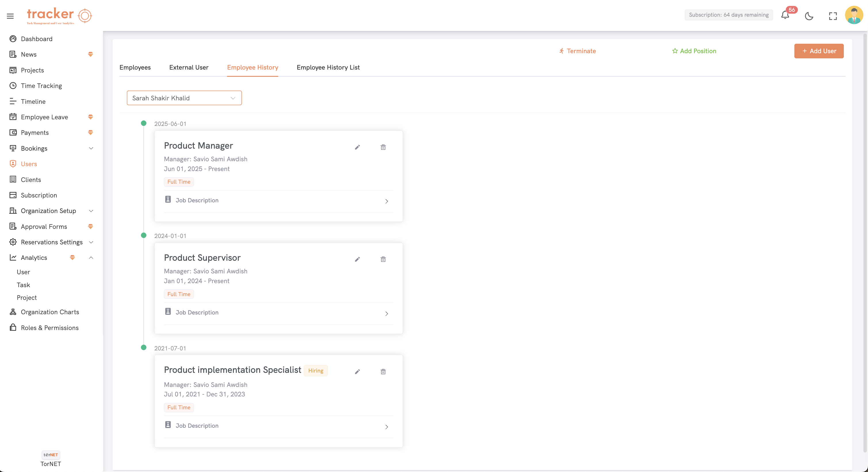Enter fullscreen using the expand icon
The image size is (868, 472).
(x=833, y=16)
